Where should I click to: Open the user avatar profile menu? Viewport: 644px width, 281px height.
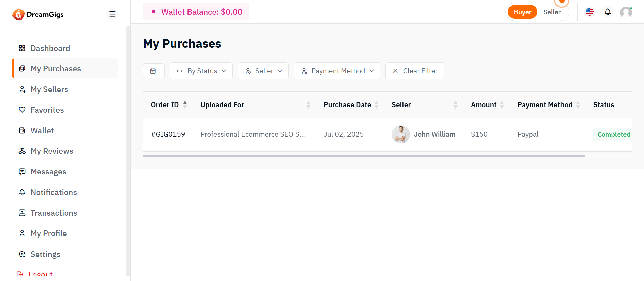626,12
